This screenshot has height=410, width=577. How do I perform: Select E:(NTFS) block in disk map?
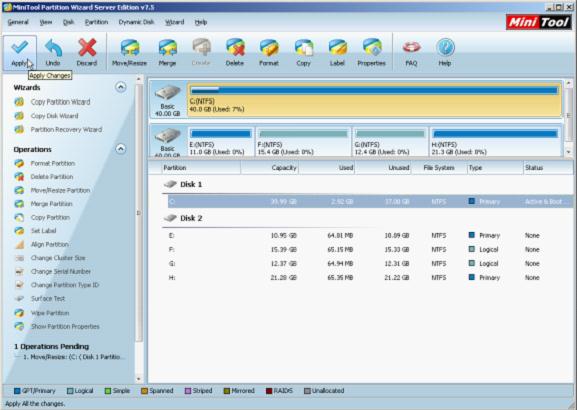tap(220, 141)
